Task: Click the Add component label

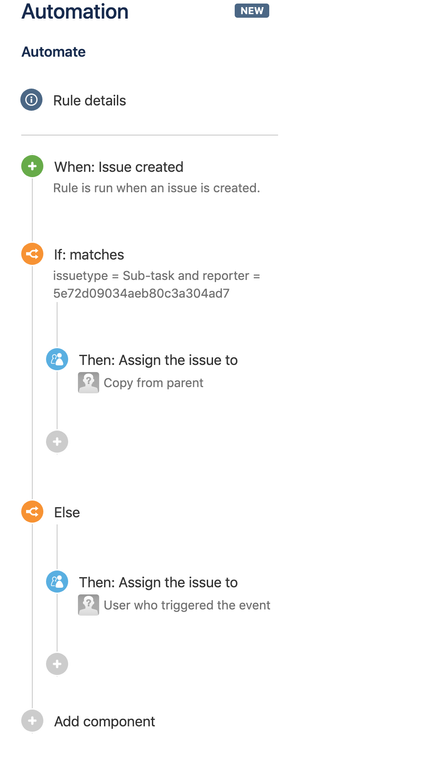Action: click(105, 721)
